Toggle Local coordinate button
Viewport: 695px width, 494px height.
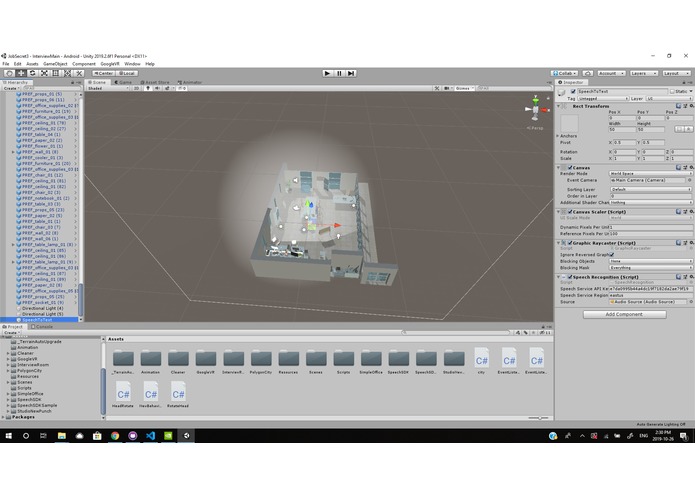pos(127,73)
